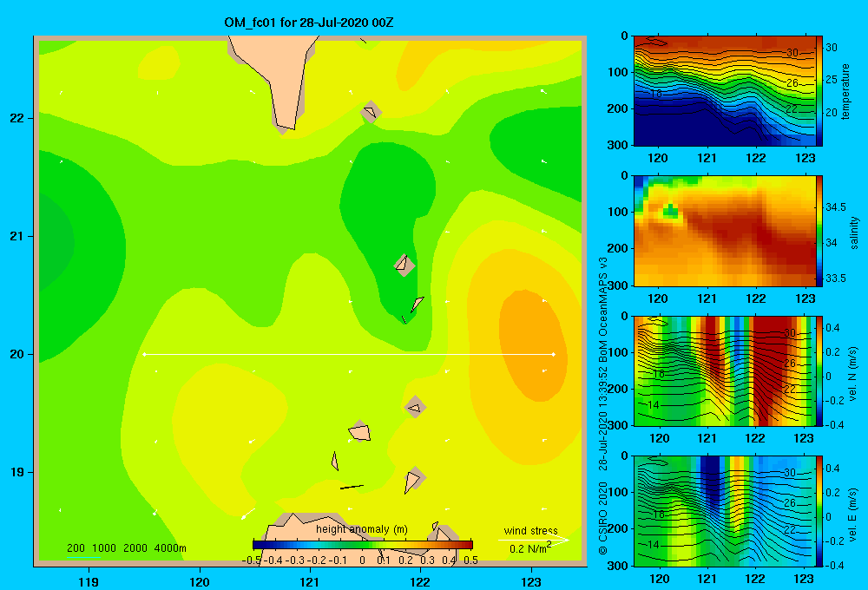Click the 25 tick on temperature colorbar
This screenshot has width=868, height=590.
pos(832,80)
